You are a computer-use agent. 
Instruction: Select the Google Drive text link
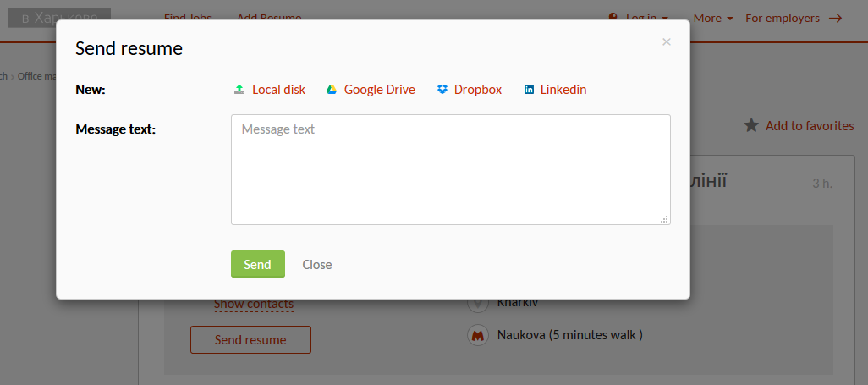pyautogui.click(x=379, y=90)
